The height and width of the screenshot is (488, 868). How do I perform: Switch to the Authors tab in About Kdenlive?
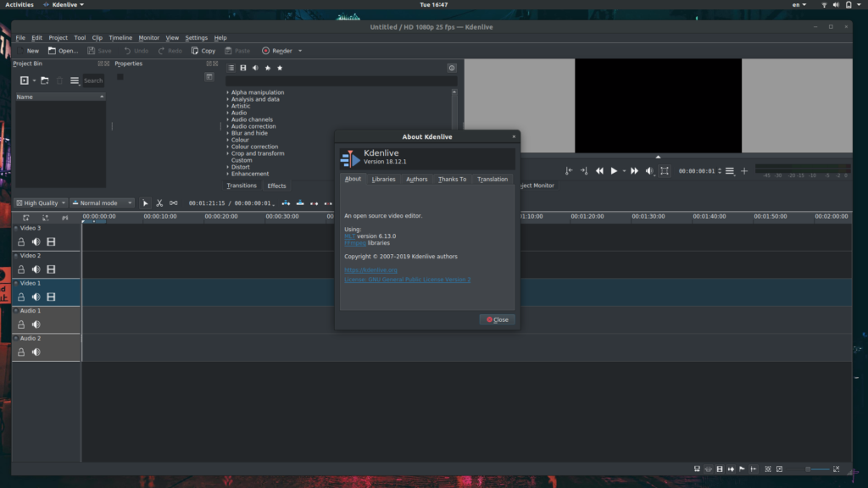pyautogui.click(x=416, y=179)
